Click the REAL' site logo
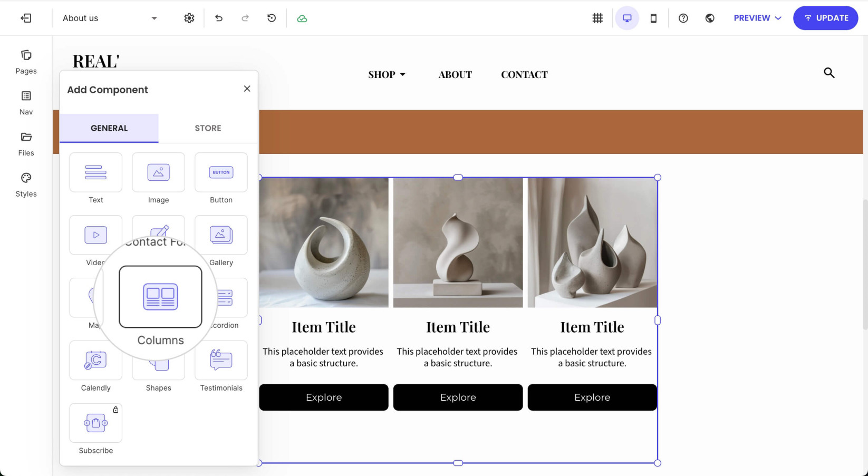Screen dimensions: 868x476 click(96, 61)
